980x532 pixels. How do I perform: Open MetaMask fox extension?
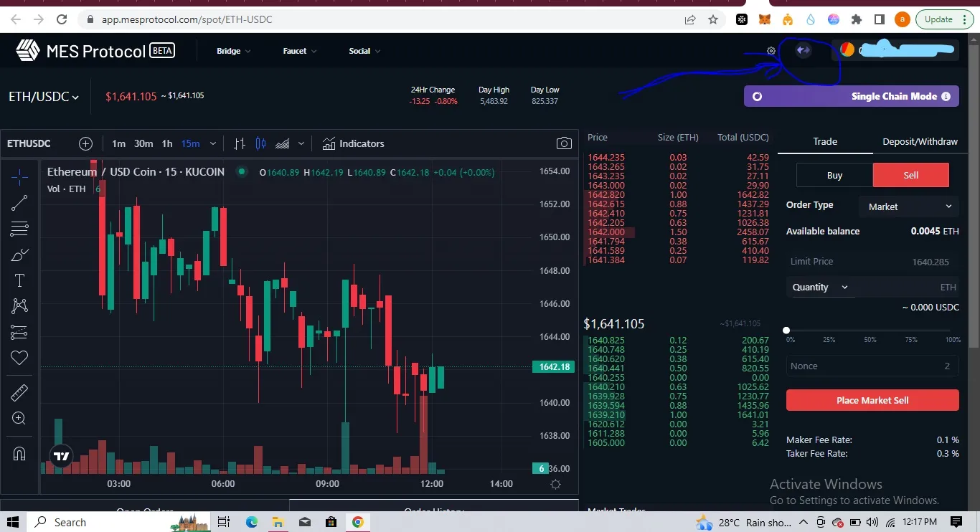(765, 19)
